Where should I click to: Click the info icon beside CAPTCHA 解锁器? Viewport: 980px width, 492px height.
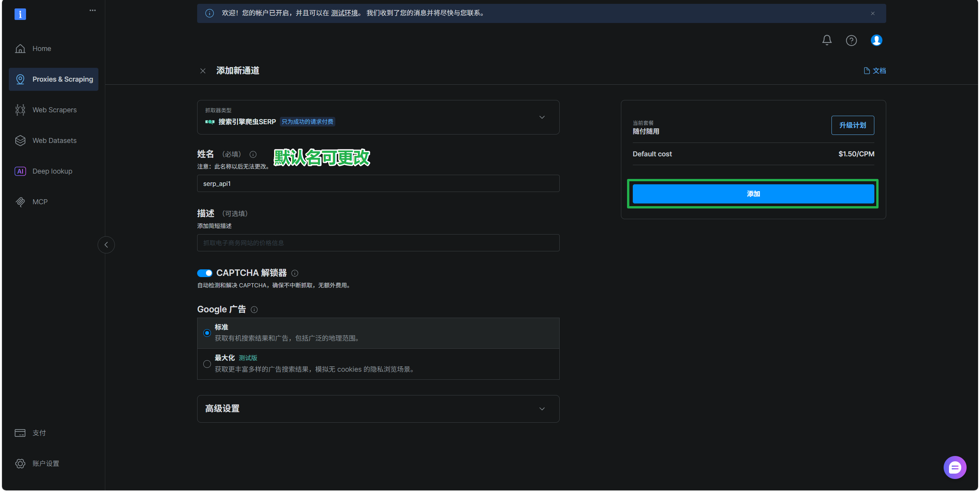(295, 273)
